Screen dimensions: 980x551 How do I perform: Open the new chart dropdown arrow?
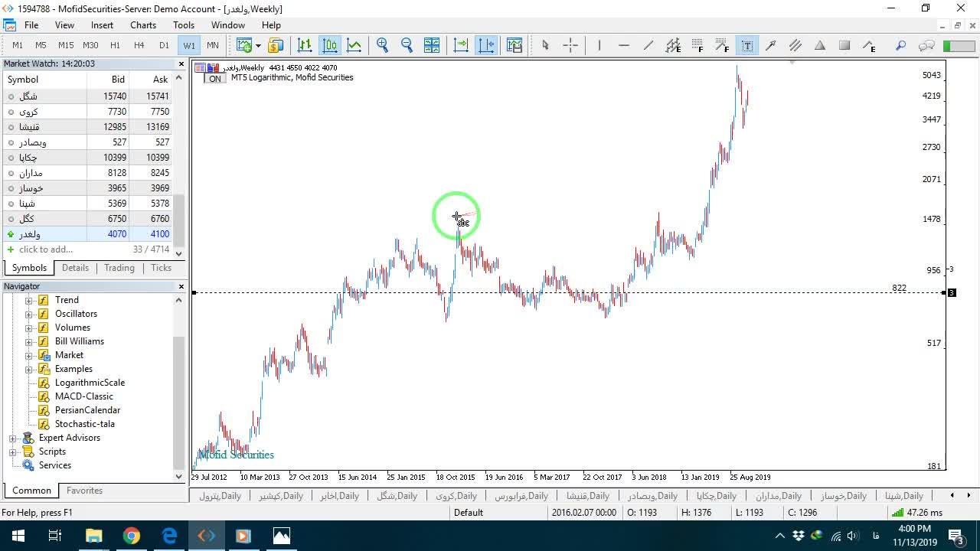coord(258,45)
